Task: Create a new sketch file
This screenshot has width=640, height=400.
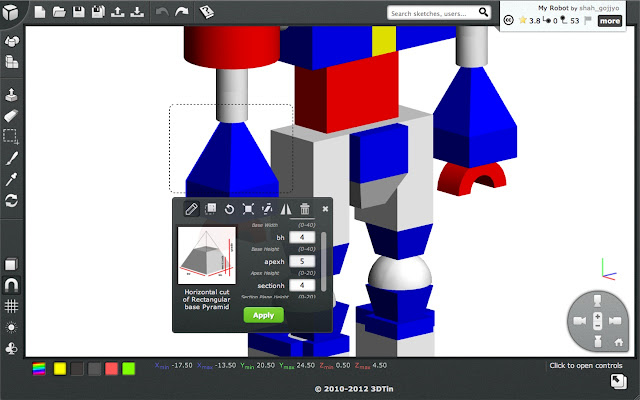Action: click(39, 13)
